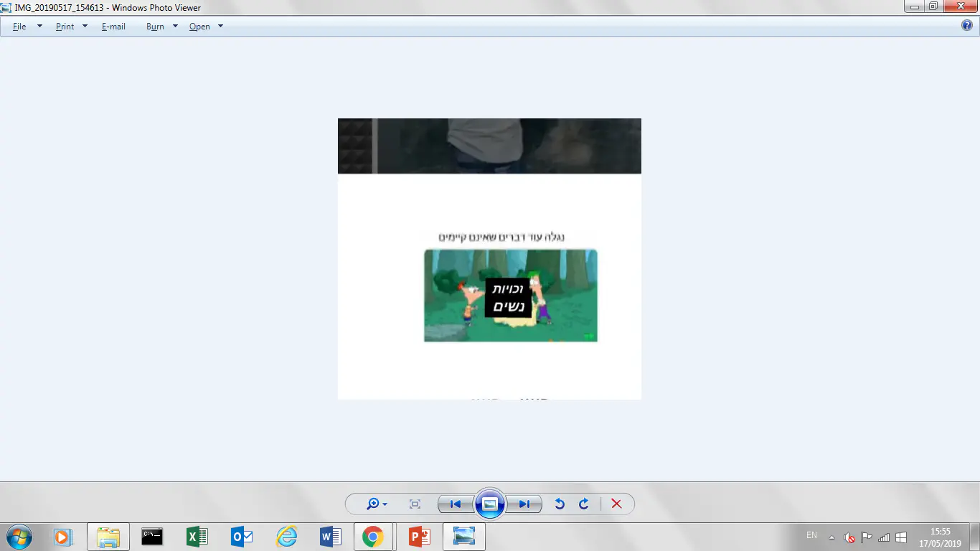Open the File menu
980x551 pixels.
tap(20, 27)
